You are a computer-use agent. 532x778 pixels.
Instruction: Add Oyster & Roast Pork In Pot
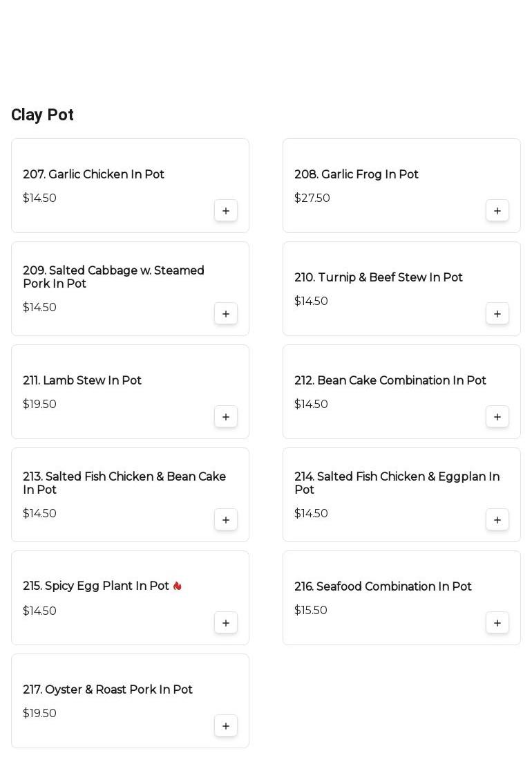point(226,726)
